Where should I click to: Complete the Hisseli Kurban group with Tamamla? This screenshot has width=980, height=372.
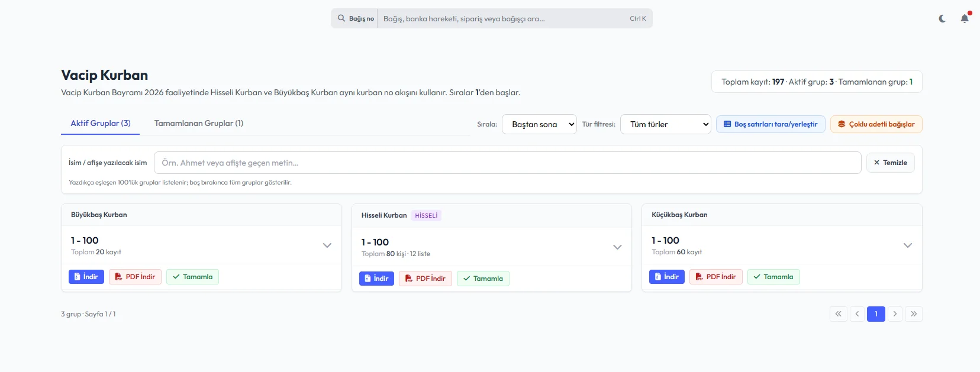(x=483, y=279)
